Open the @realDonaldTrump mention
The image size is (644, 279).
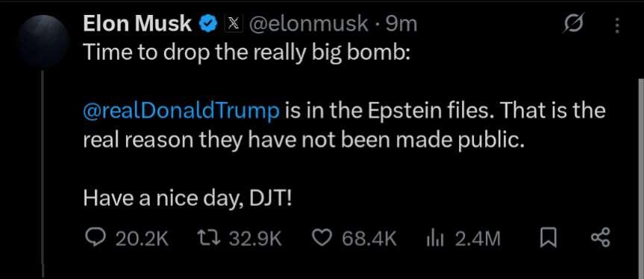click(181, 112)
